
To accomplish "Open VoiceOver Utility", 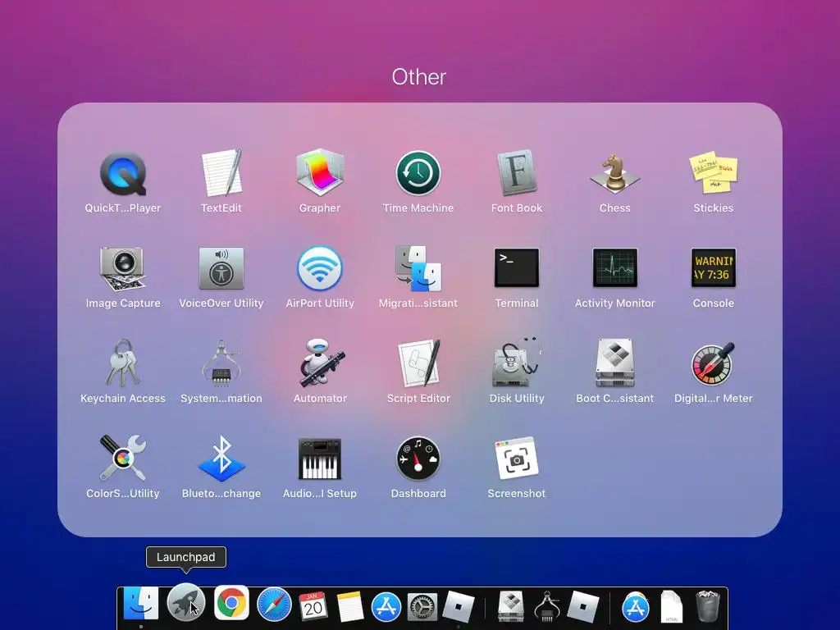I will coord(221,268).
